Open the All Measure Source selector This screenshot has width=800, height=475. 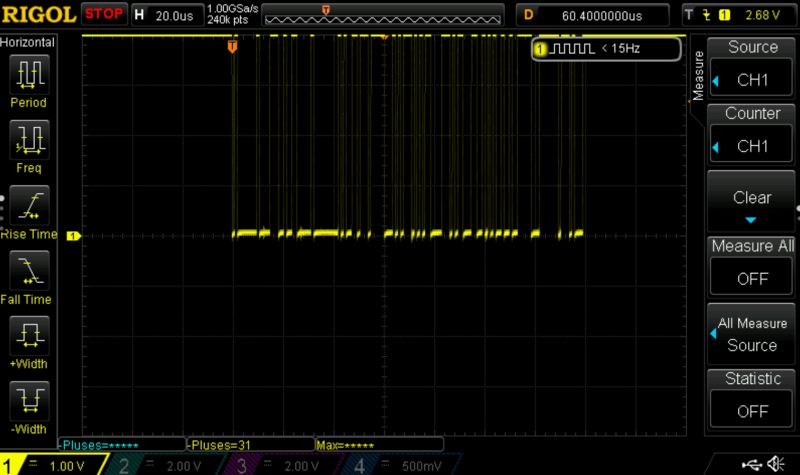click(x=751, y=334)
